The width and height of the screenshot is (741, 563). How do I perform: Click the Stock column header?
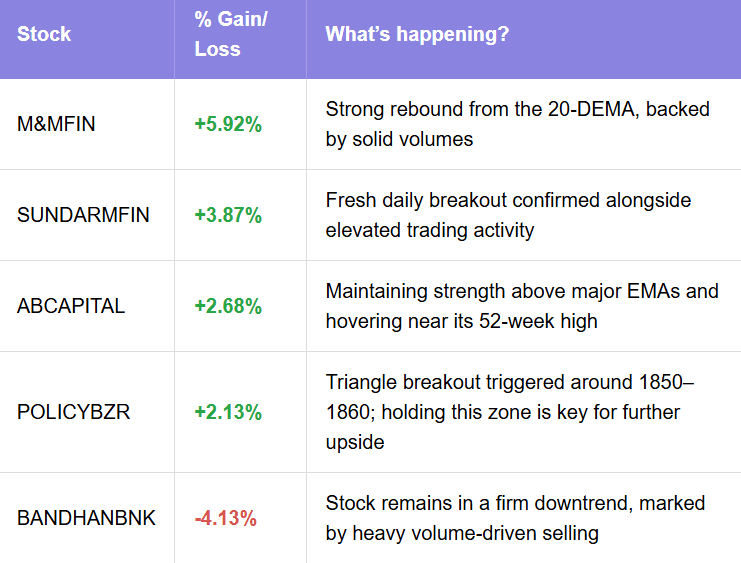click(44, 34)
